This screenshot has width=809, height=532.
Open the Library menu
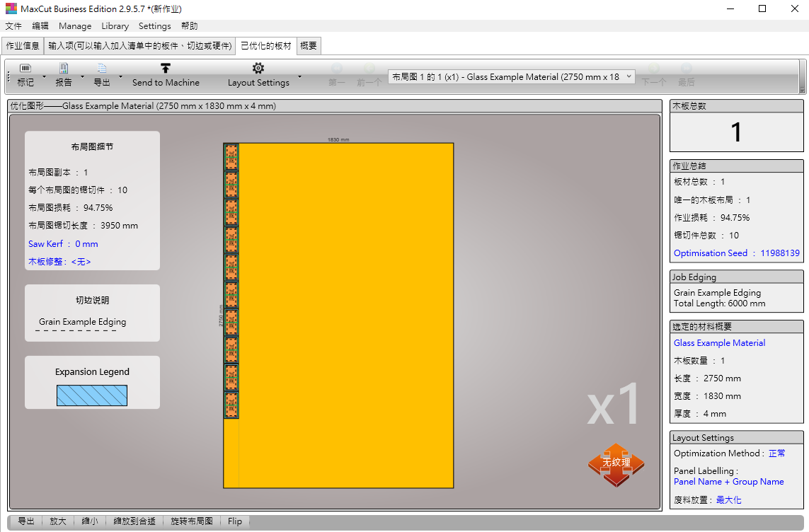click(115, 26)
